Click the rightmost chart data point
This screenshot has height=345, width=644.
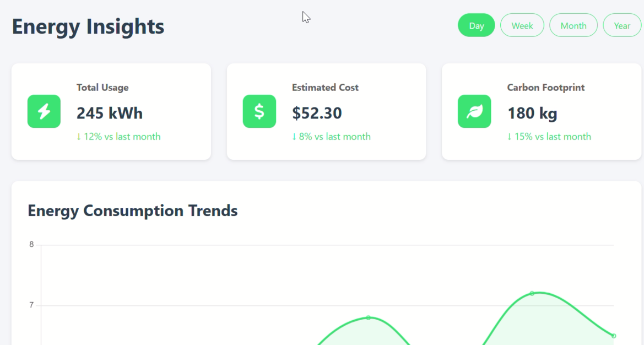tap(614, 336)
